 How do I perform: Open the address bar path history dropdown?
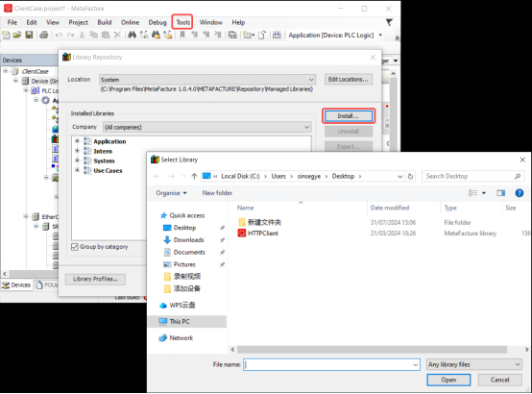click(x=400, y=176)
